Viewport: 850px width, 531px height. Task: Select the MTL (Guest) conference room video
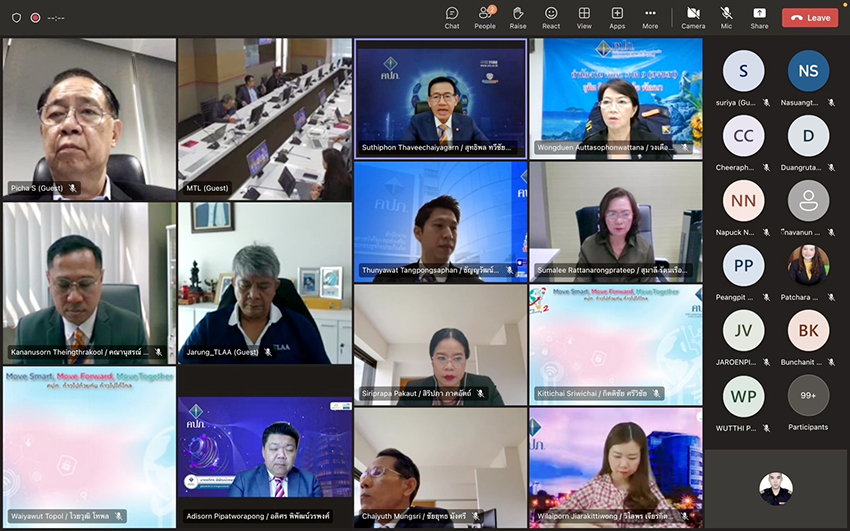[x=265, y=118]
